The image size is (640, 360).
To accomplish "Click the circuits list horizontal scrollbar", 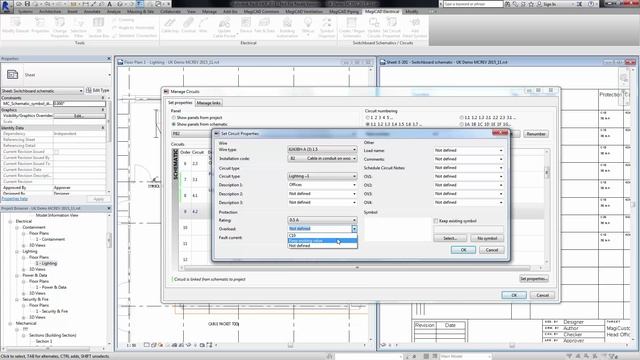I will (357, 268).
